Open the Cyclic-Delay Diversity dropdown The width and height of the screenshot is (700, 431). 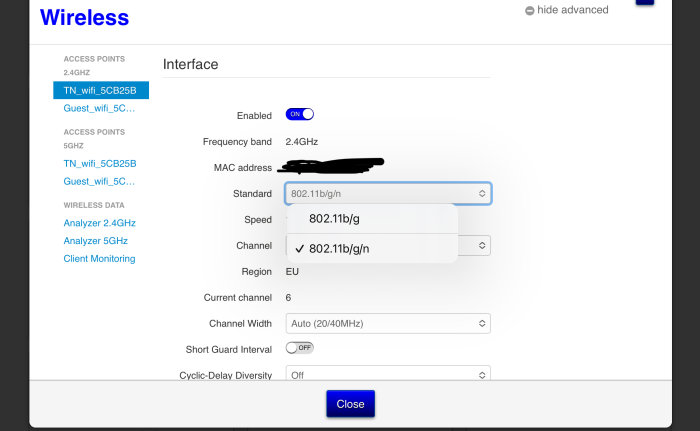[x=388, y=373]
